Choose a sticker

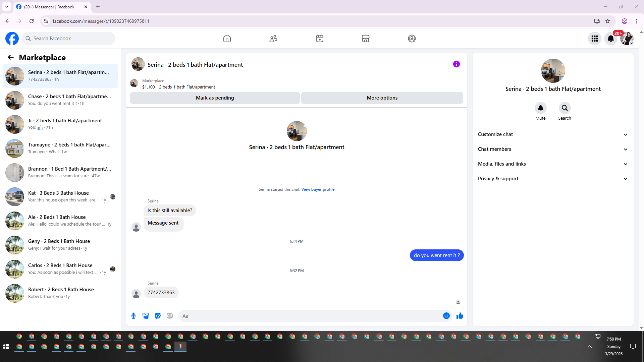pos(158,316)
